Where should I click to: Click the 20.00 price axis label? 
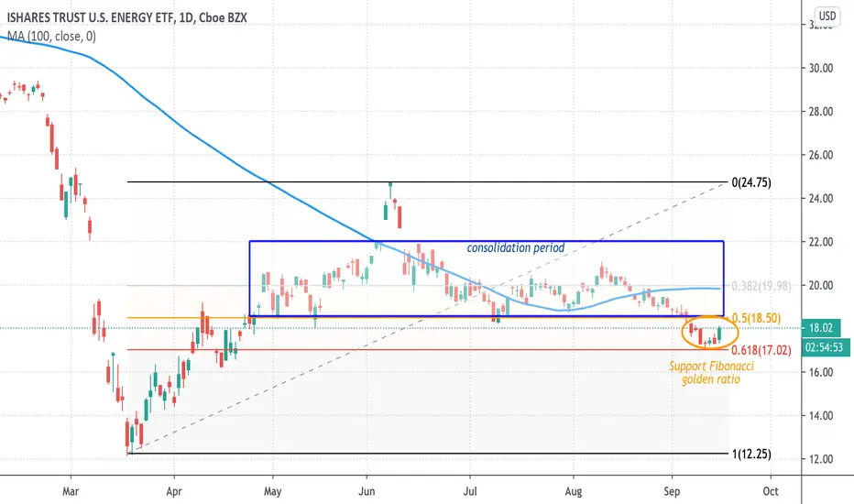[821, 286]
